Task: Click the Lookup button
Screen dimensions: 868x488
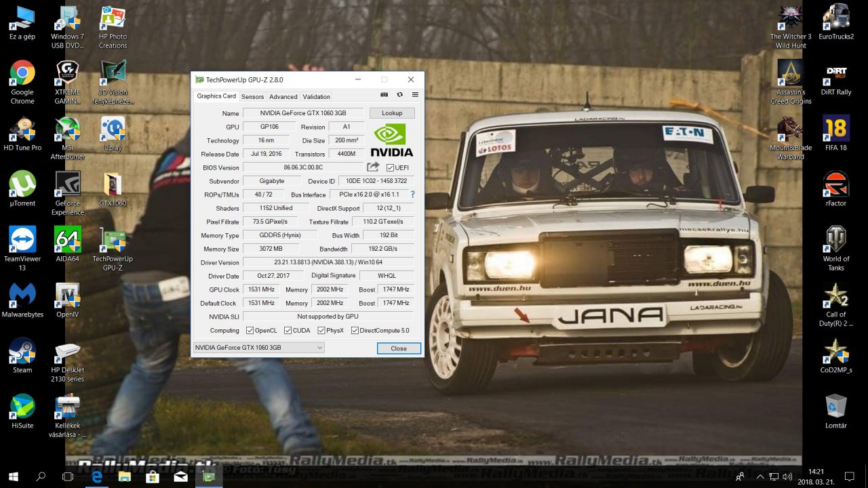Action: click(x=392, y=113)
